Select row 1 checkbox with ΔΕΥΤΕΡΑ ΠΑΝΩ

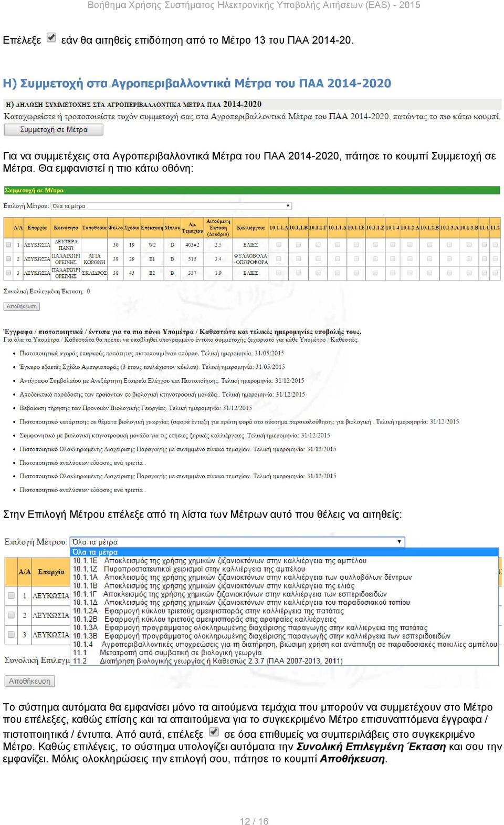[x=8, y=245]
